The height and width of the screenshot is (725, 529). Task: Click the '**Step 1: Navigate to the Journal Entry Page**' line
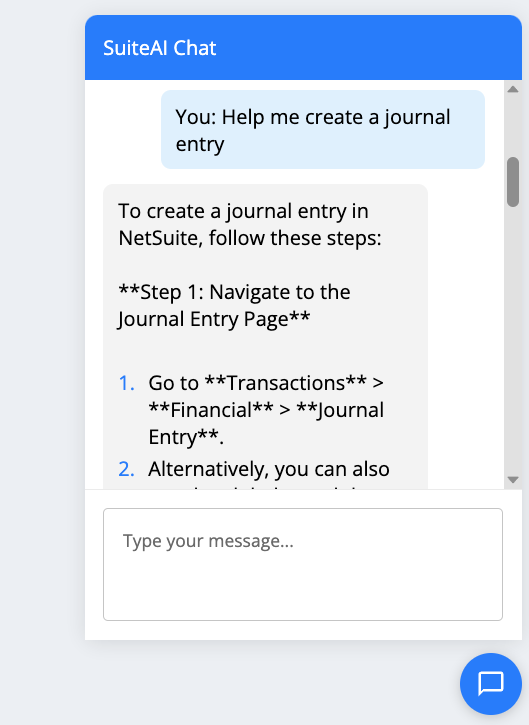coord(234,306)
